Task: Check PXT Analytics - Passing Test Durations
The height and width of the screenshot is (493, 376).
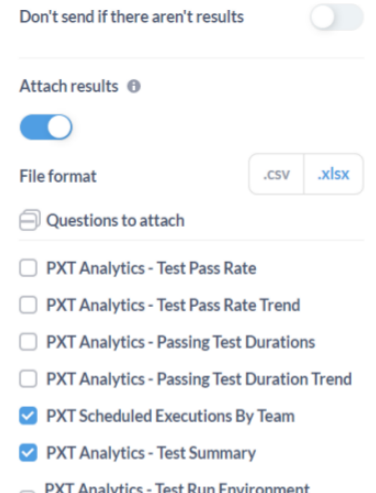Action: tap(28, 342)
